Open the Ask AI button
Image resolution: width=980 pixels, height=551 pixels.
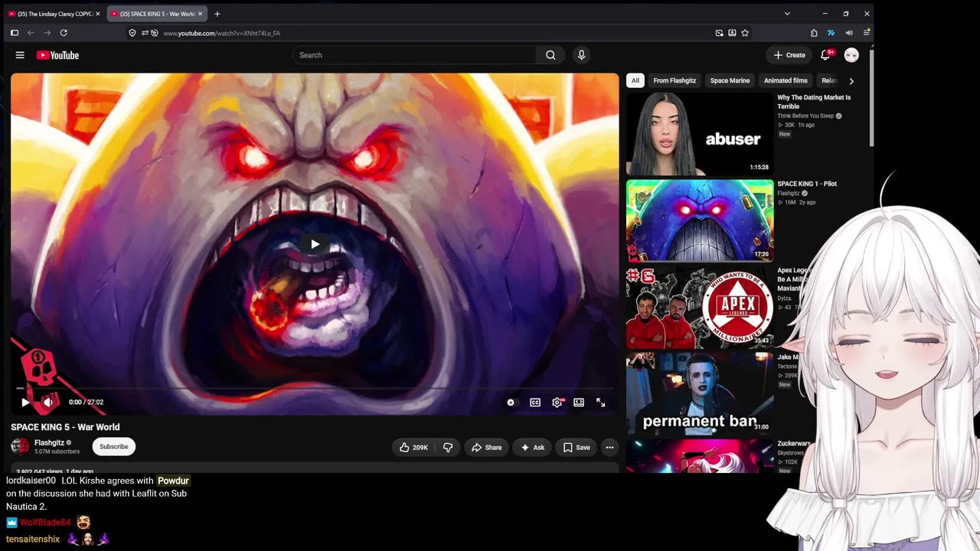point(532,448)
